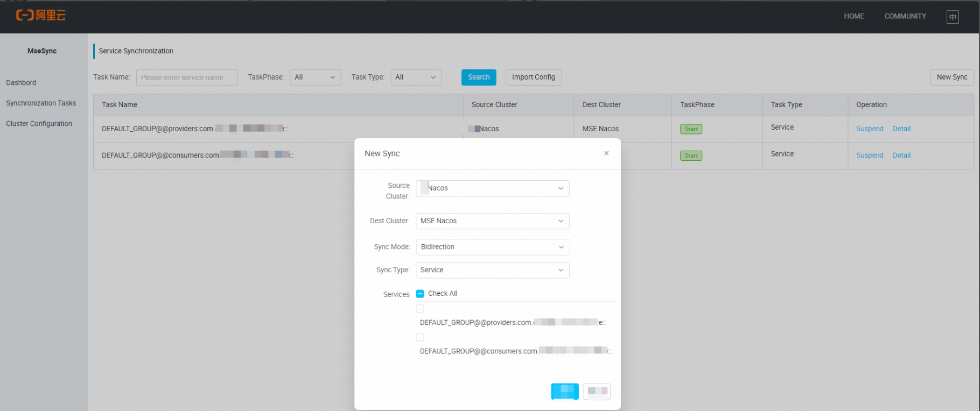This screenshot has width=980, height=411.
Task: Click the Service Synchronization heading
Action: point(136,51)
